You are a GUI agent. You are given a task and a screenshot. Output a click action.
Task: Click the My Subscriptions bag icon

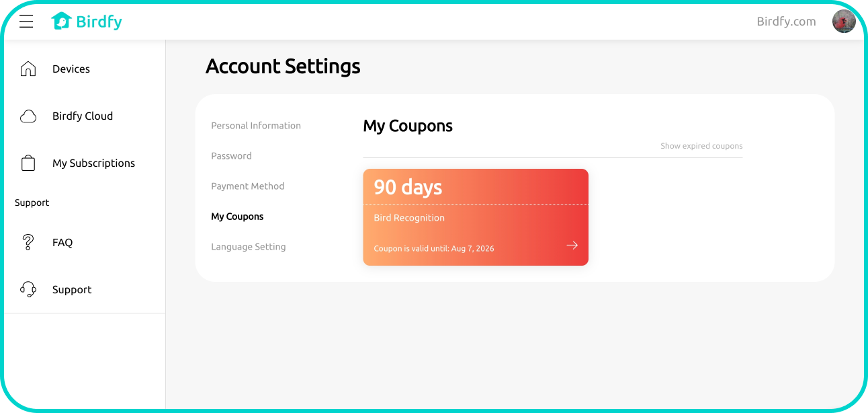[x=28, y=163]
